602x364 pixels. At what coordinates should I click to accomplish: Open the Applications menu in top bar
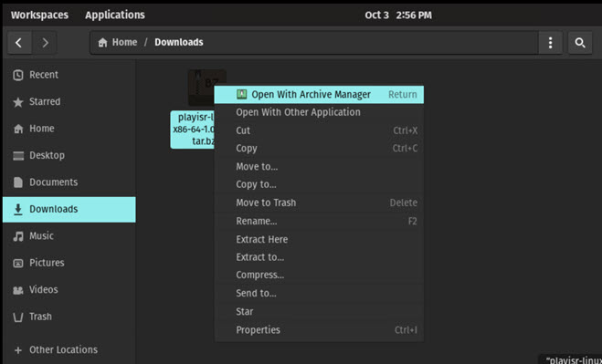(x=115, y=15)
